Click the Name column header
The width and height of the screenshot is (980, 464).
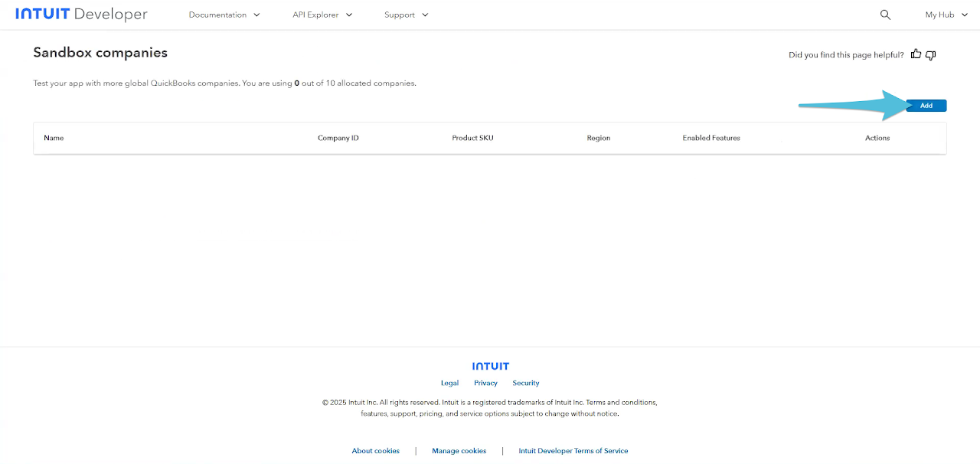pyautogui.click(x=54, y=138)
